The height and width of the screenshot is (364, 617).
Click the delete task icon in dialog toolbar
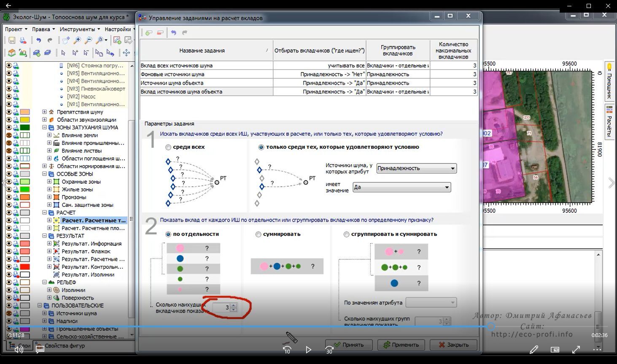[x=160, y=32]
